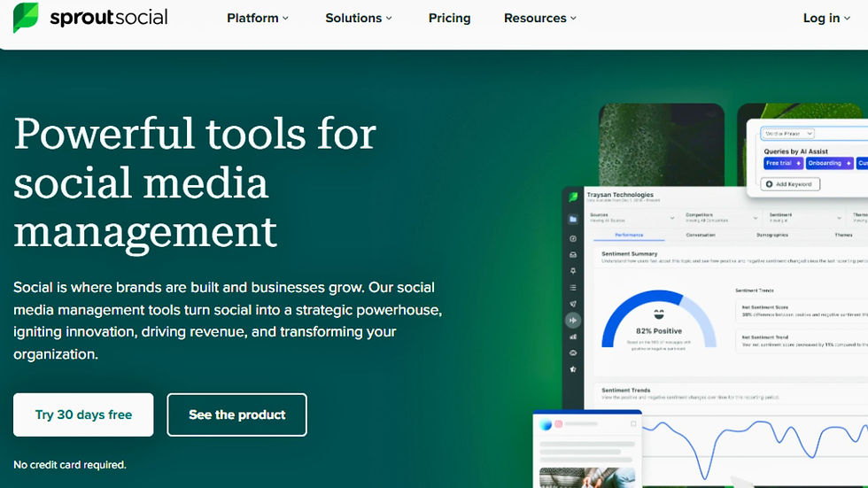The height and width of the screenshot is (488, 868).
Task: Click the pin icon in dashboard sidebar
Action: 573,271
